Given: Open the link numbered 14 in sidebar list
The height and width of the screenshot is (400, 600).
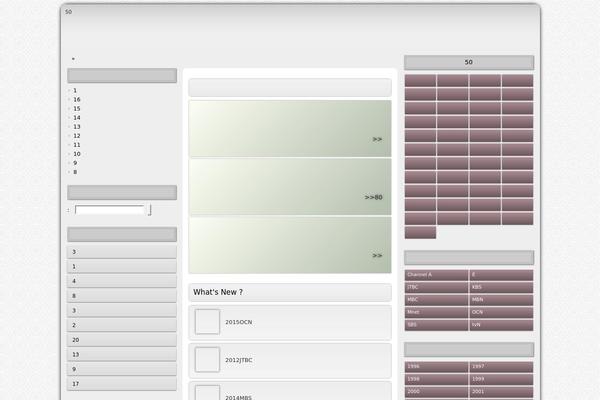Looking at the screenshot, I should [x=77, y=118].
